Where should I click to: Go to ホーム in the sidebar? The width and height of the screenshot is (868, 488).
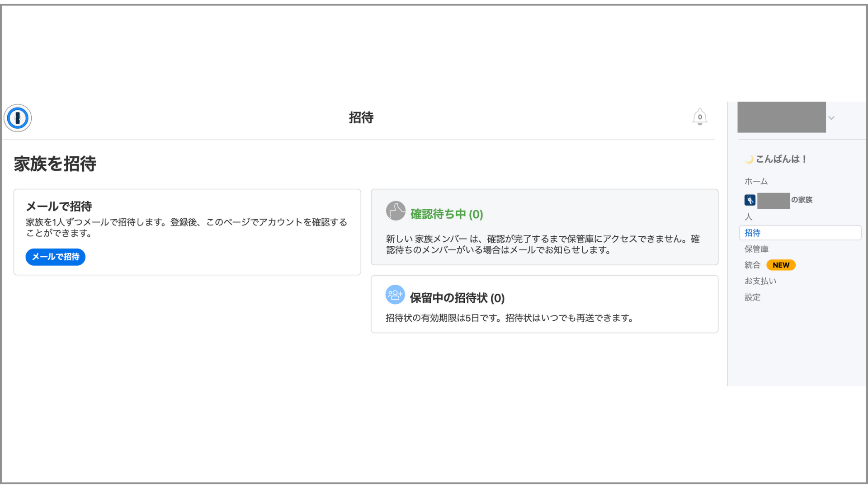click(x=756, y=181)
